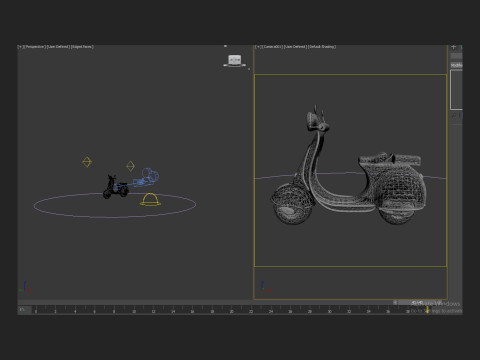
Task: Open the left viewport's Edged Faces shading menu
Action: pyautogui.click(x=82, y=47)
